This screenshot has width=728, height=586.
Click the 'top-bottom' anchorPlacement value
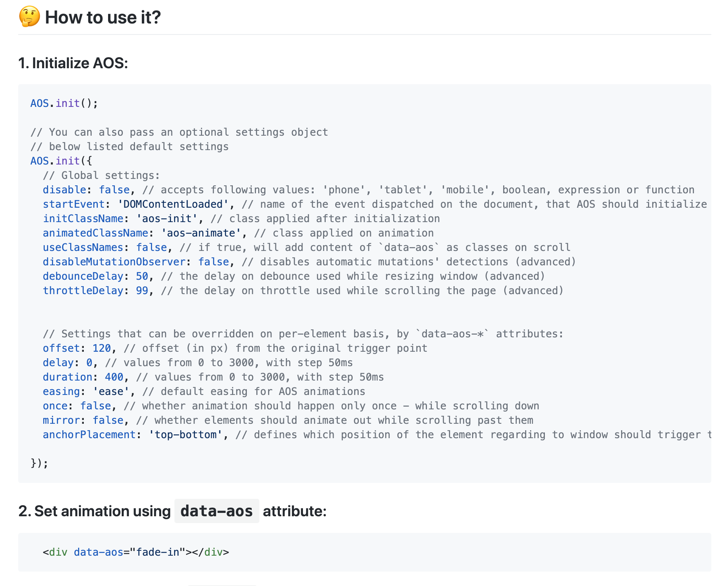point(185,434)
